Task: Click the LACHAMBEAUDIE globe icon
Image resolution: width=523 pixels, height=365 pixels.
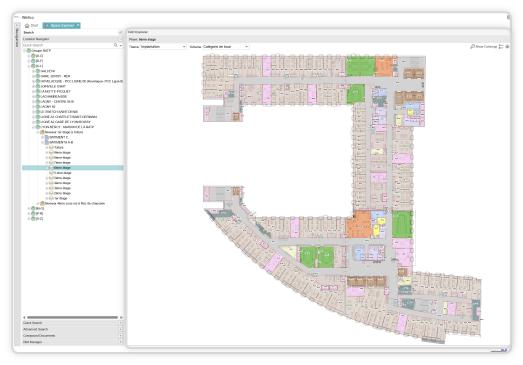Action: coord(38,96)
